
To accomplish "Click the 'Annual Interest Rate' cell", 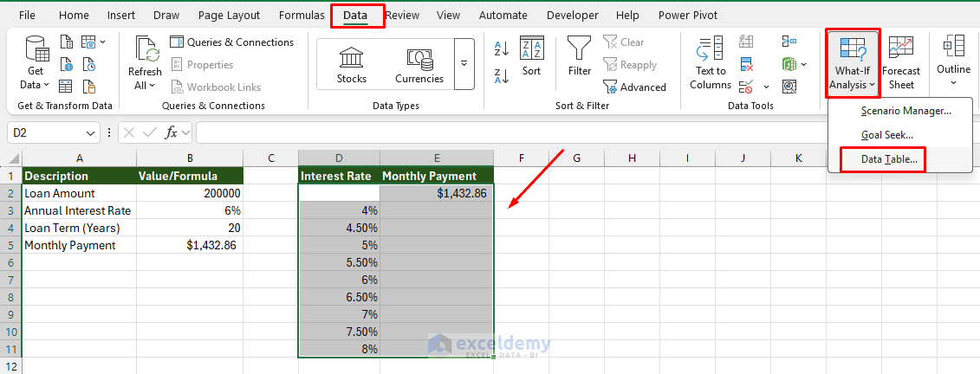I will (x=80, y=210).
